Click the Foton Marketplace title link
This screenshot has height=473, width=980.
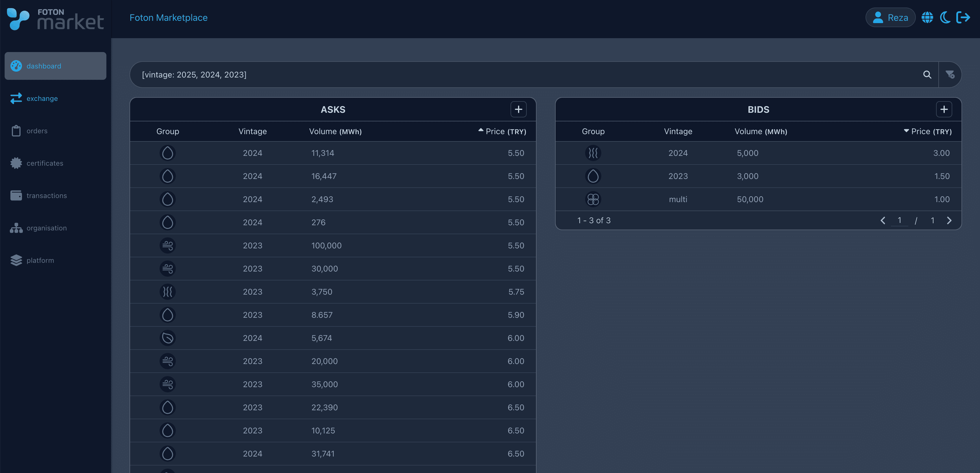tap(168, 18)
